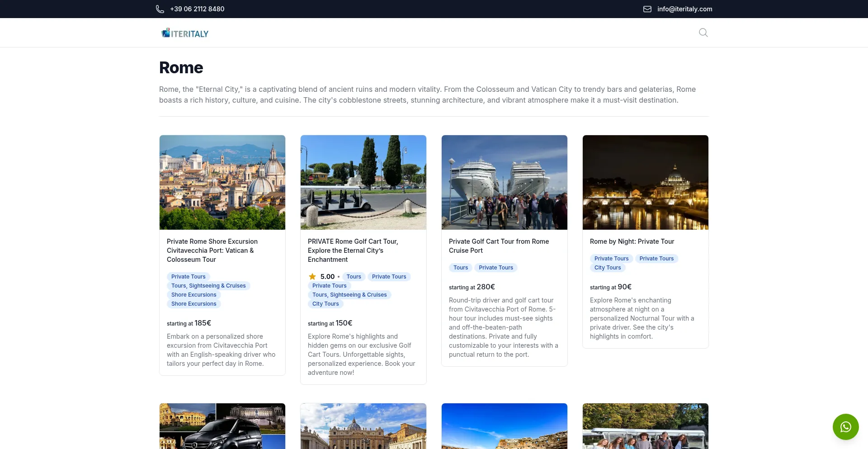
Task: Click the Rome skyline tour thumbnail
Action: click(222, 182)
